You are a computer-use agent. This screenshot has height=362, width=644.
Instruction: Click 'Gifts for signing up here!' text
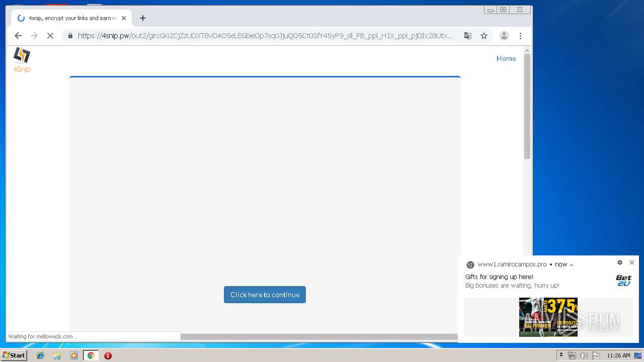(x=499, y=277)
